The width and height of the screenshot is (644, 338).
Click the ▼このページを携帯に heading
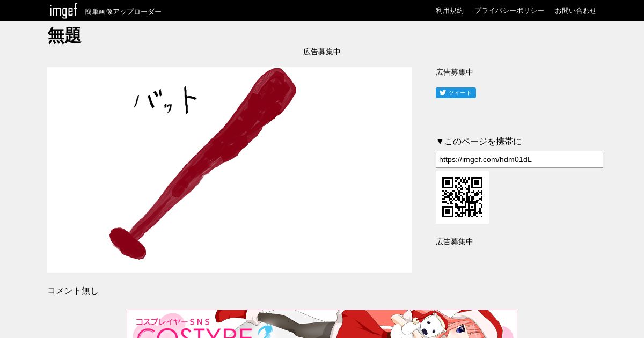[x=479, y=142]
